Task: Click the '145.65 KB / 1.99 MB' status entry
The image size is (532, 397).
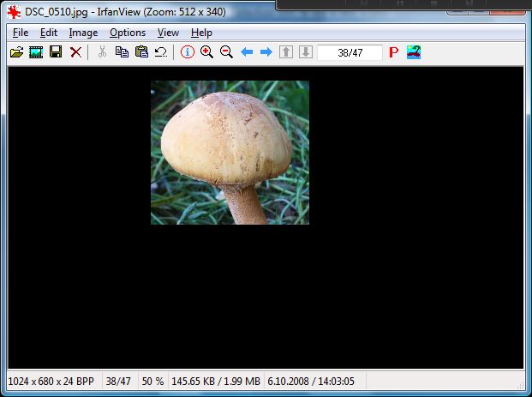Action: click(x=216, y=381)
